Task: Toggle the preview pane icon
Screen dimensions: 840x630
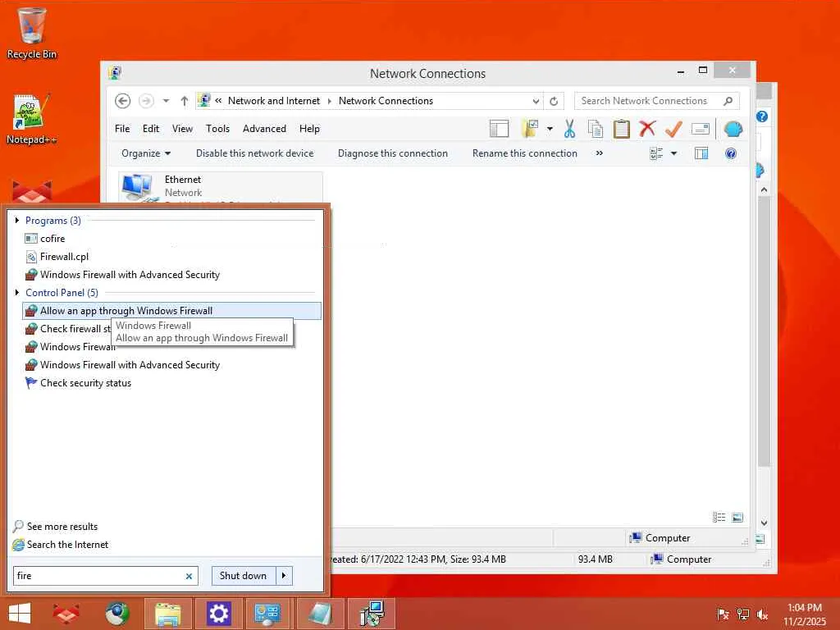Action: coord(701,153)
